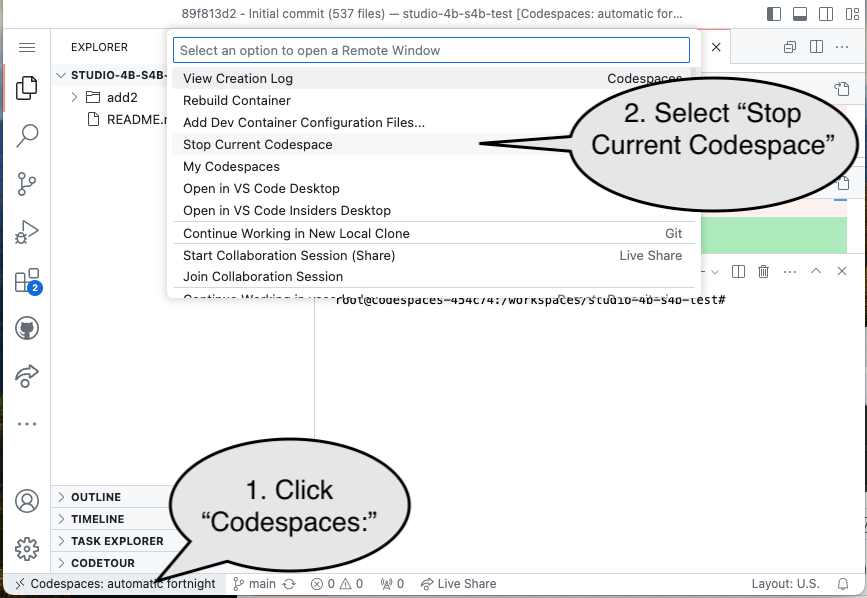The height and width of the screenshot is (598, 867).
Task: Click the split terminal icon
Action: pyautogui.click(x=737, y=271)
